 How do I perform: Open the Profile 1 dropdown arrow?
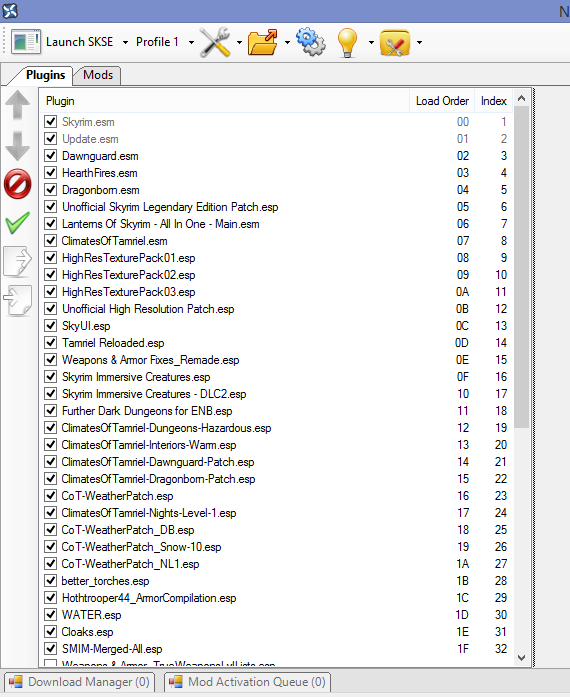191,43
